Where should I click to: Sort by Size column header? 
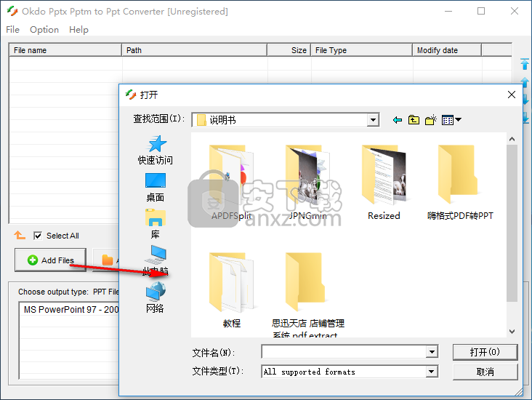pyautogui.click(x=289, y=50)
